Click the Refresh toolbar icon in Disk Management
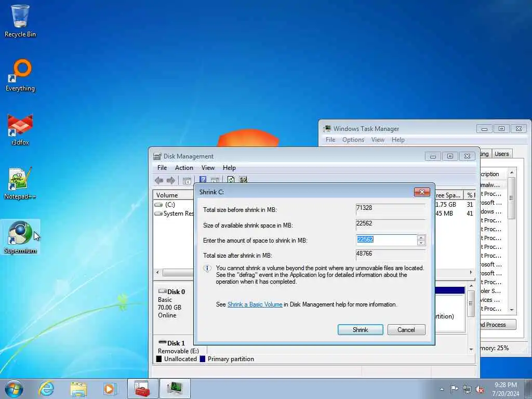 [231, 179]
